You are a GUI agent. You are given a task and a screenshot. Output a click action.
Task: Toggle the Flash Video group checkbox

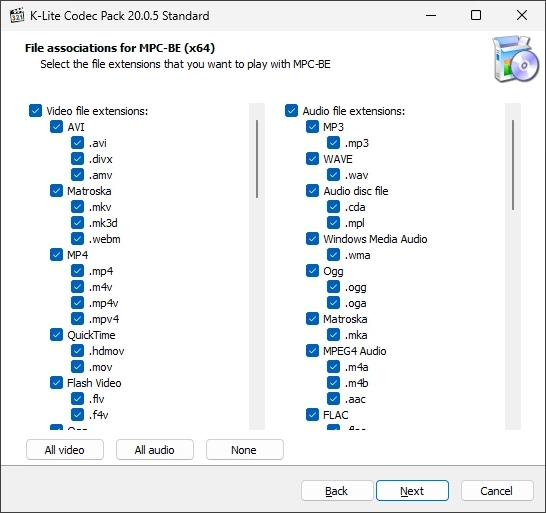(x=56, y=383)
